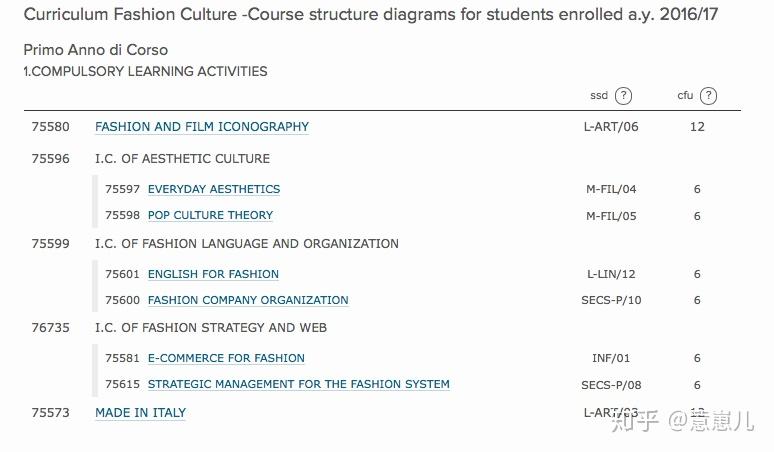Click the help icon next to ssd
Screen dimensions: 774x452
point(623,96)
